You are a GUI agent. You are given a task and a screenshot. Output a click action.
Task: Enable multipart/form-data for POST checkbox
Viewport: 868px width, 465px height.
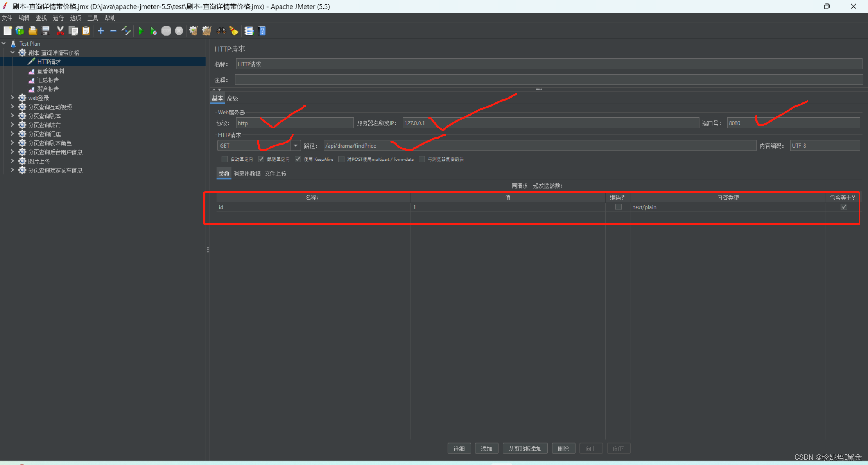click(341, 159)
